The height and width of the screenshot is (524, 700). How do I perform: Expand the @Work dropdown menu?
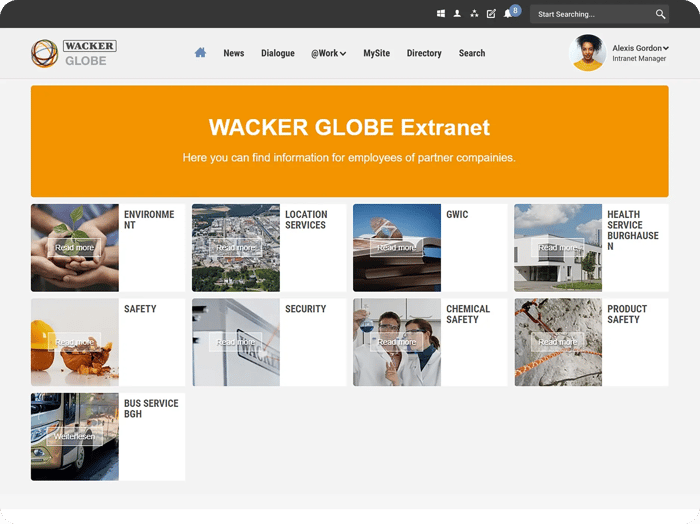pos(329,53)
